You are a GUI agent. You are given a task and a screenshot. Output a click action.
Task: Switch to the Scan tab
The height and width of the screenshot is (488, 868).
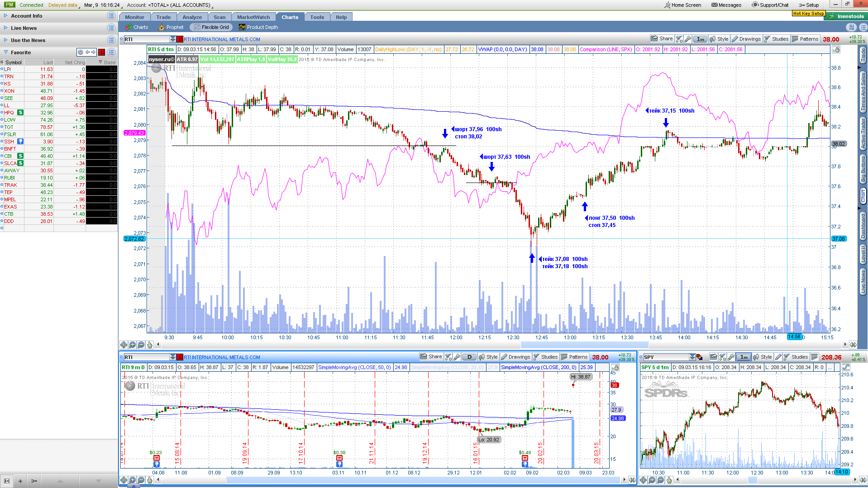click(219, 17)
